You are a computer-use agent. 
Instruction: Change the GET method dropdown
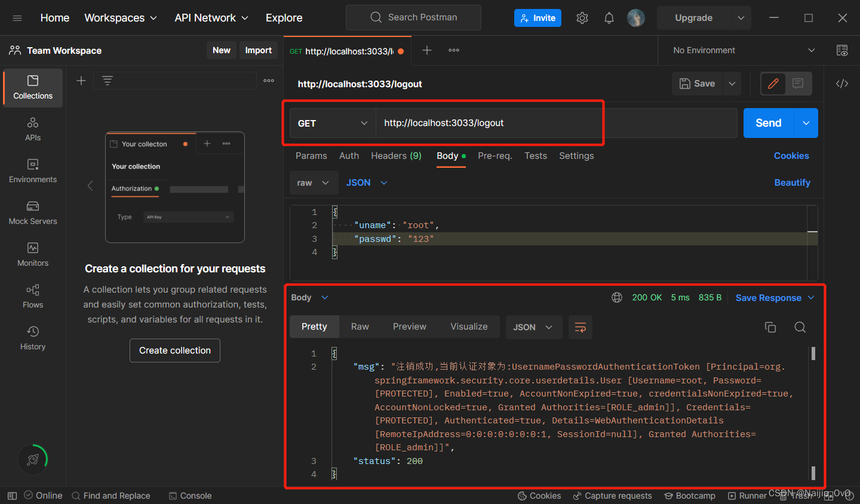coord(333,123)
